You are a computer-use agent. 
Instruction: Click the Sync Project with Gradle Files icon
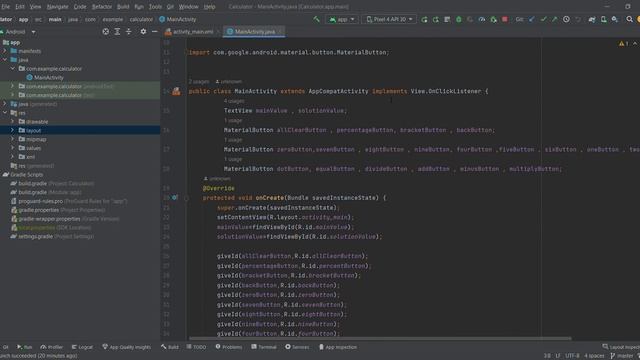pos(591,19)
